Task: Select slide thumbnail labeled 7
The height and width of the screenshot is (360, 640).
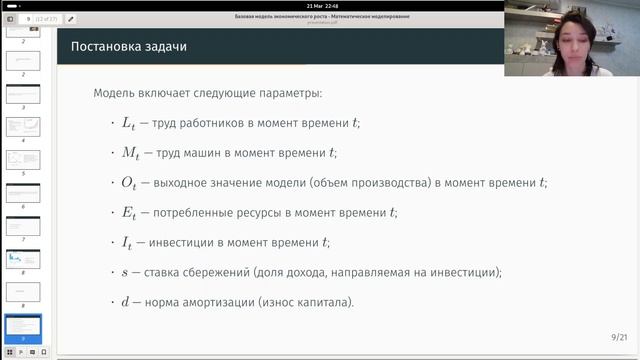Action: [23, 226]
